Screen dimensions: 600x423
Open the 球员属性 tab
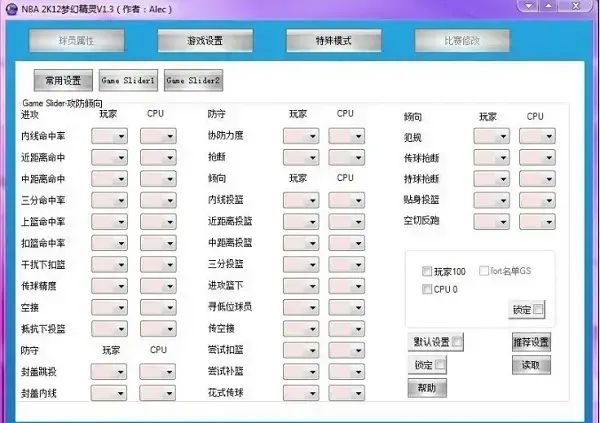click(x=77, y=41)
